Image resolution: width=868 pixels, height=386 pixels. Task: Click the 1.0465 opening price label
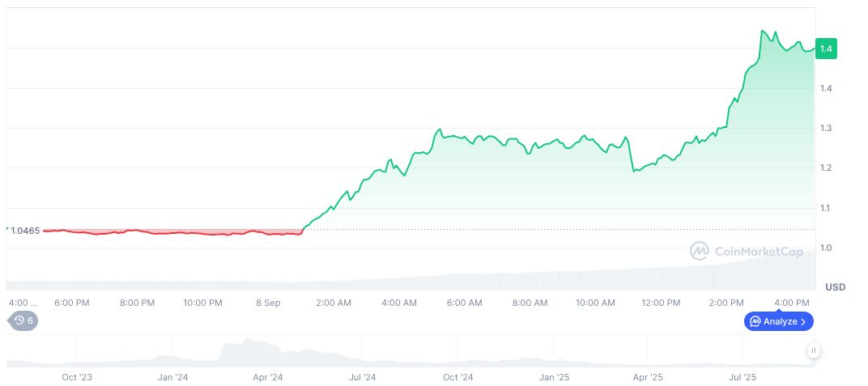click(x=24, y=231)
